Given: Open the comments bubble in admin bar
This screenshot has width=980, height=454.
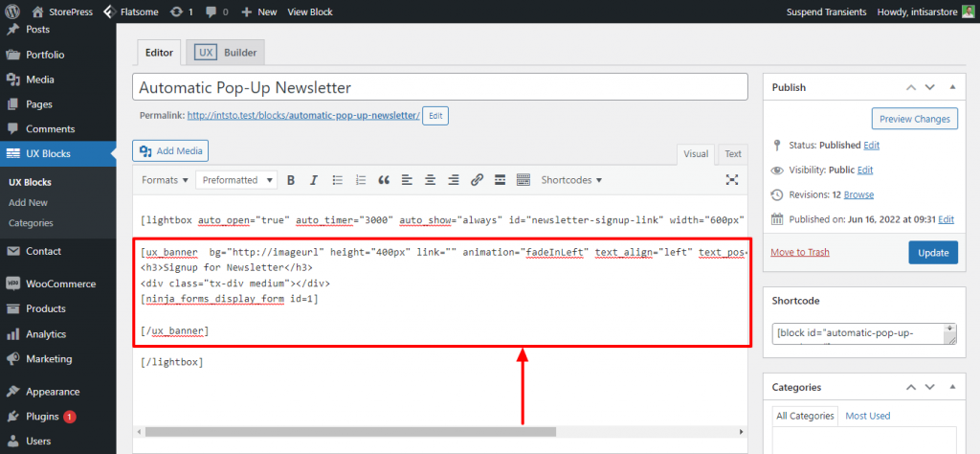Looking at the screenshot, I should point(217,11).
